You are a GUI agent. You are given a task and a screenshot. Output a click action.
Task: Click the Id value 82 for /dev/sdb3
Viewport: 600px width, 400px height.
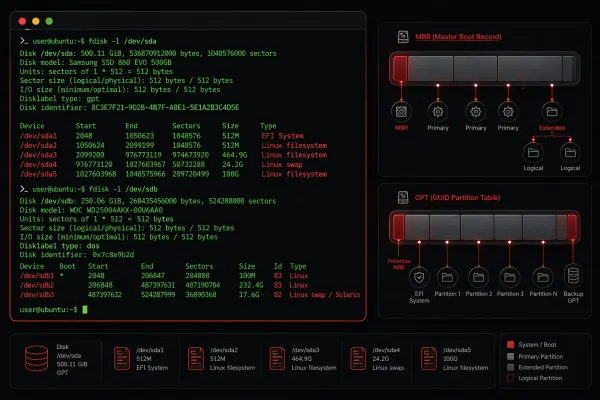277,295
